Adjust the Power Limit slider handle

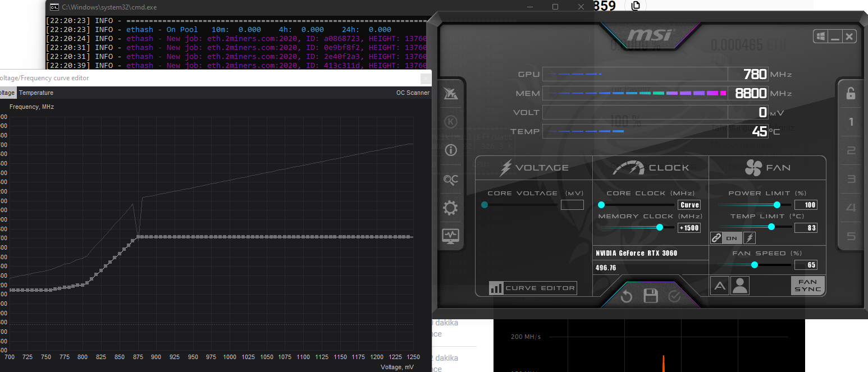point(777,205)
